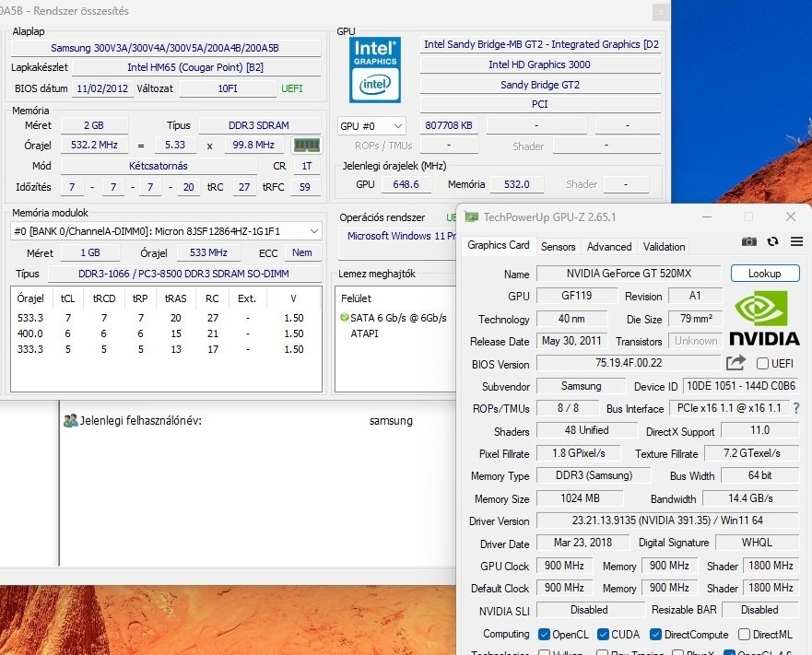Click the Device ID 10DE 1051 field
Image resolution: width=812 pixels, height=655 pixels.
pos(740,386)
